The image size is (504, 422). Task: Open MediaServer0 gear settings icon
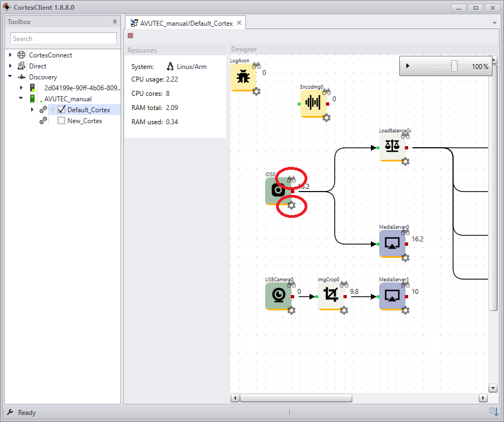pos(405,258)
